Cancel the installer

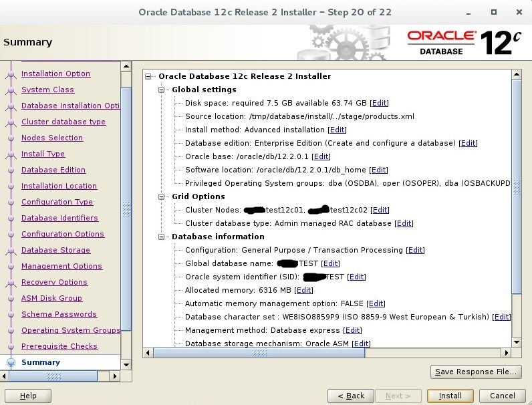[502, 396]
